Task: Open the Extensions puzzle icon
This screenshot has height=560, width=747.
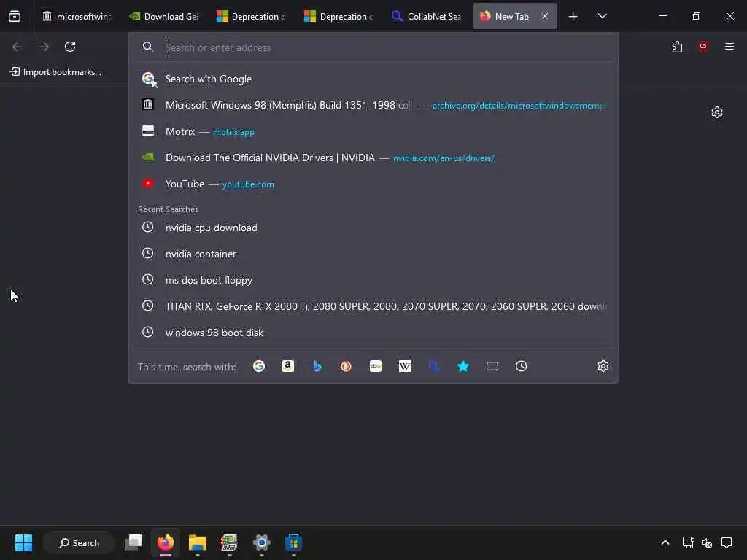Action: [x=677, y=47]
